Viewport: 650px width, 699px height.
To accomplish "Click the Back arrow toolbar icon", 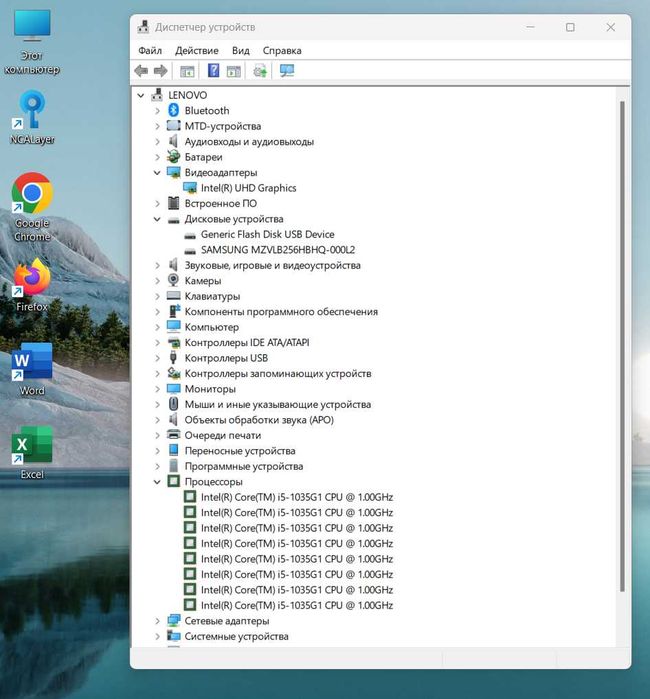I will (141, 71).
